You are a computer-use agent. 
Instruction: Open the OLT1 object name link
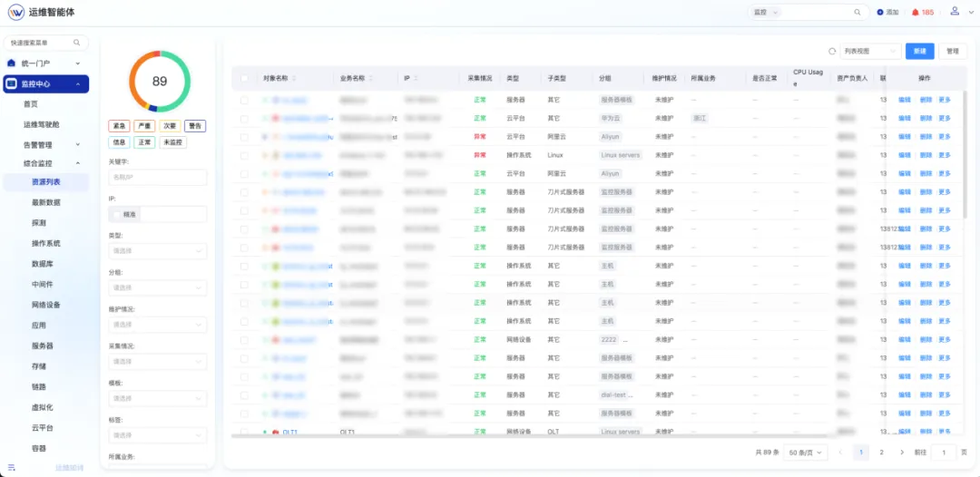point(290,432)
